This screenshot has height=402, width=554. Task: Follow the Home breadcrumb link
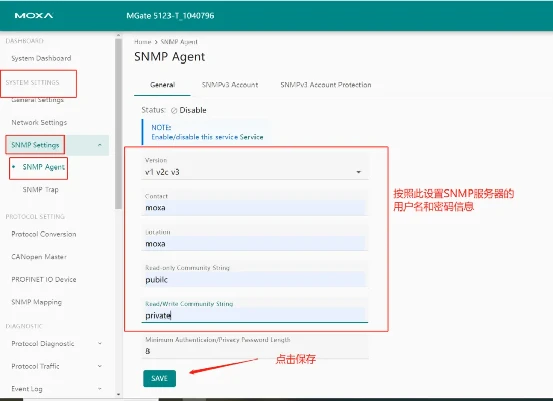pyautogui.click(x=142, y=42)
